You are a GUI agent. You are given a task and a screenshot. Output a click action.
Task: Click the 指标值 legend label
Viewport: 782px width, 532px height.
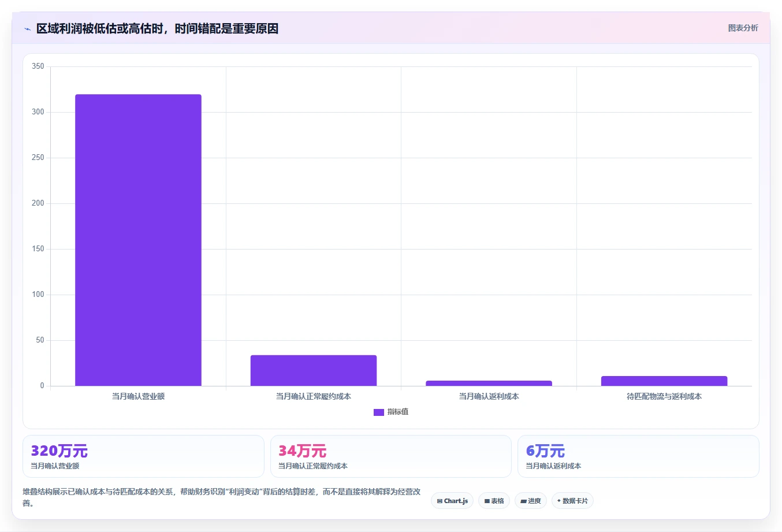click(398, 412)
